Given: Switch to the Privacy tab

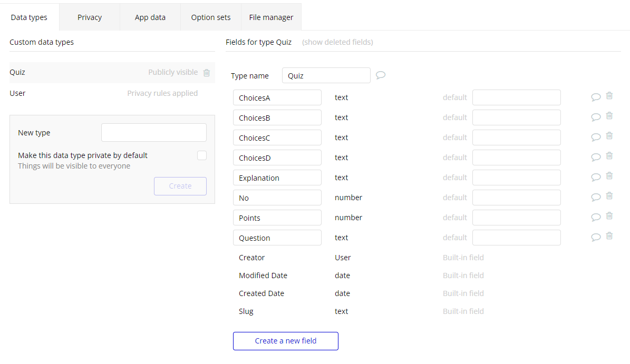Looking at the screenshot, I should pyautogui.click(x=90, y=17).
